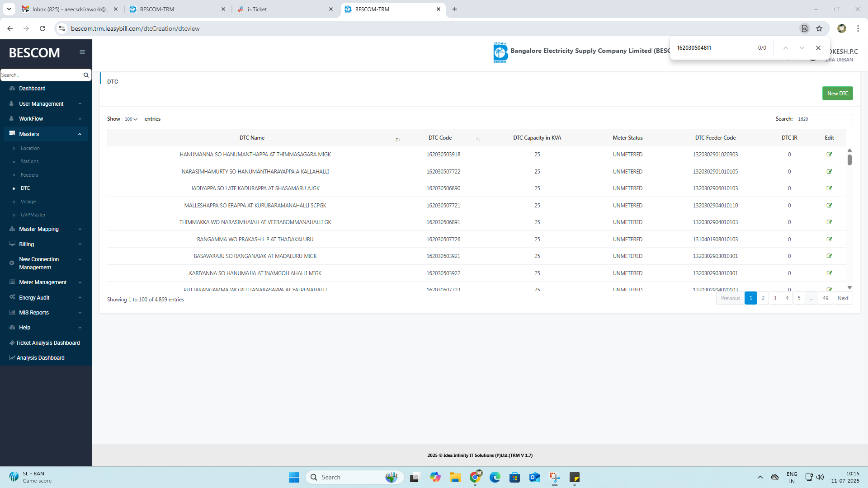The height and width of the screenshot is (488, 868).
Task: Go to pagination page 2
Action: point(763,298)
